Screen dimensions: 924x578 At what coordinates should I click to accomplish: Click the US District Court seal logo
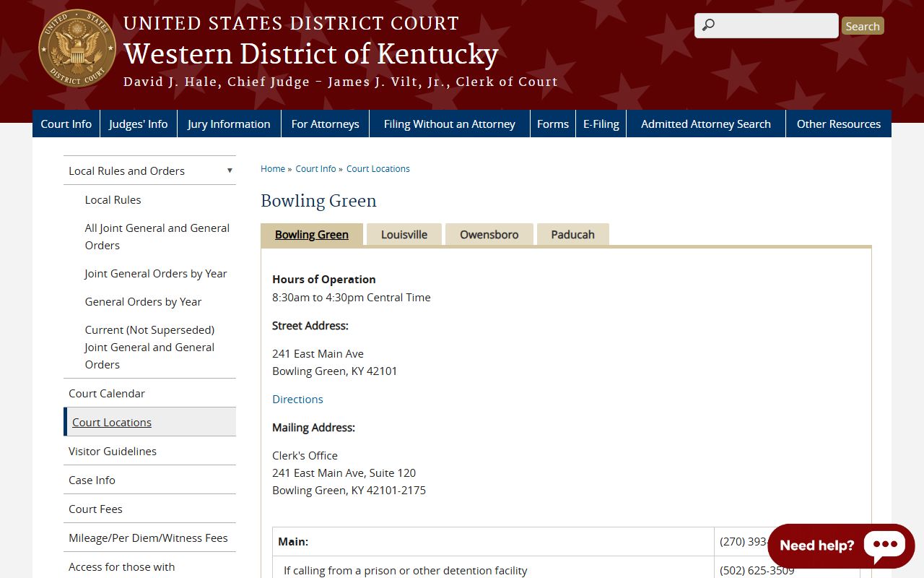77,48
